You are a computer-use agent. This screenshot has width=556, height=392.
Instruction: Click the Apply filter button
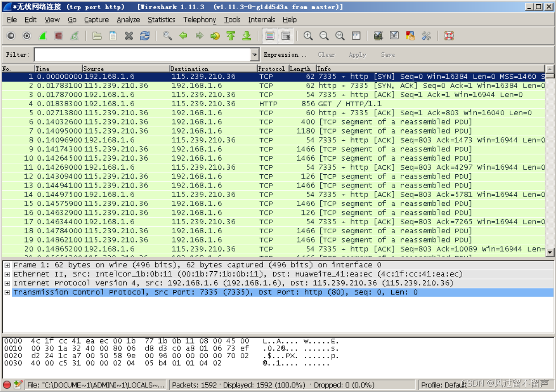357,55
